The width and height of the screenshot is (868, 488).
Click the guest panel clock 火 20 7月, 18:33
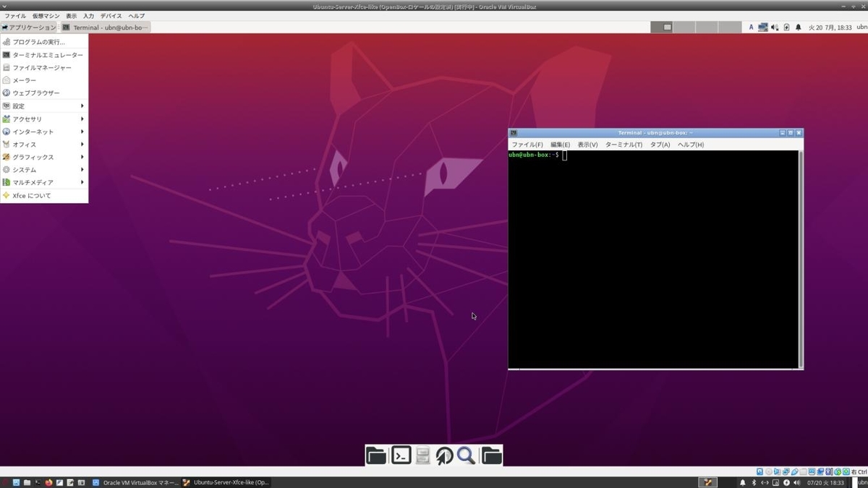(830, 27)
